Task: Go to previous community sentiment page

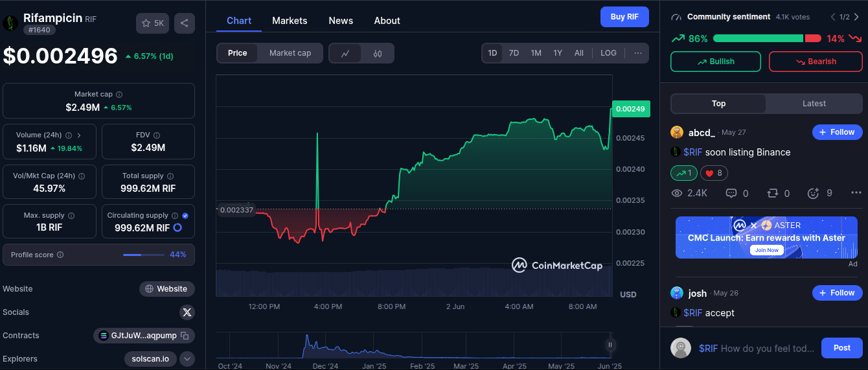Action: [833, 17]
